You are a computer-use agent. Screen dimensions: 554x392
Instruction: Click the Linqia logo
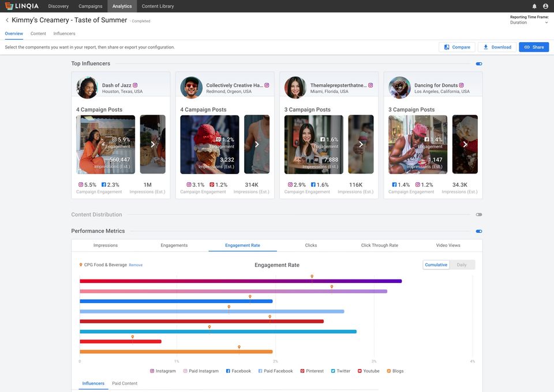click(x=21, y=6)
